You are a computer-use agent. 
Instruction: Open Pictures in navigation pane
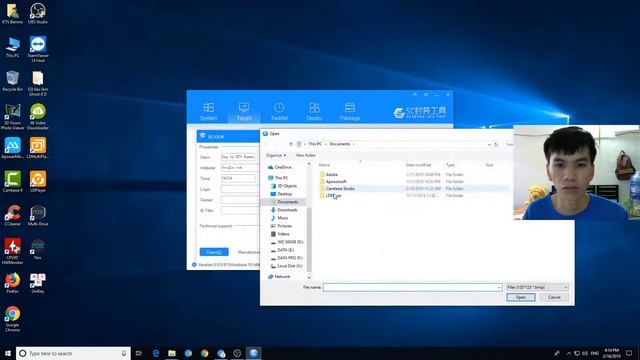point(284,226)
